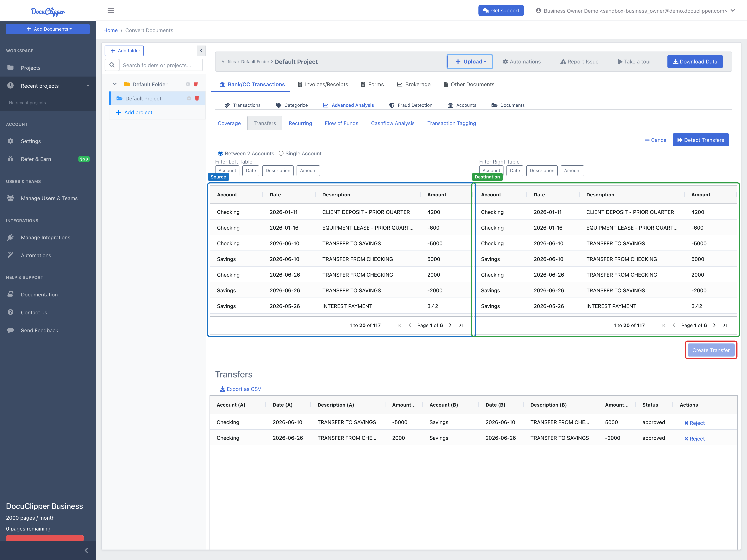Toggle right table Description filter
Screen dimensions: 747x560
[x=542, y=170]
